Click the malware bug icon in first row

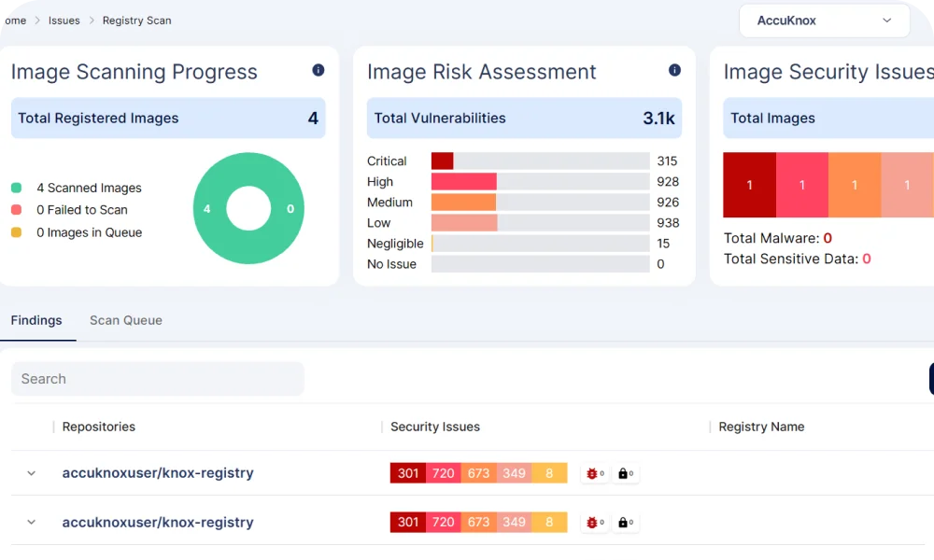(x=592, y=473)
